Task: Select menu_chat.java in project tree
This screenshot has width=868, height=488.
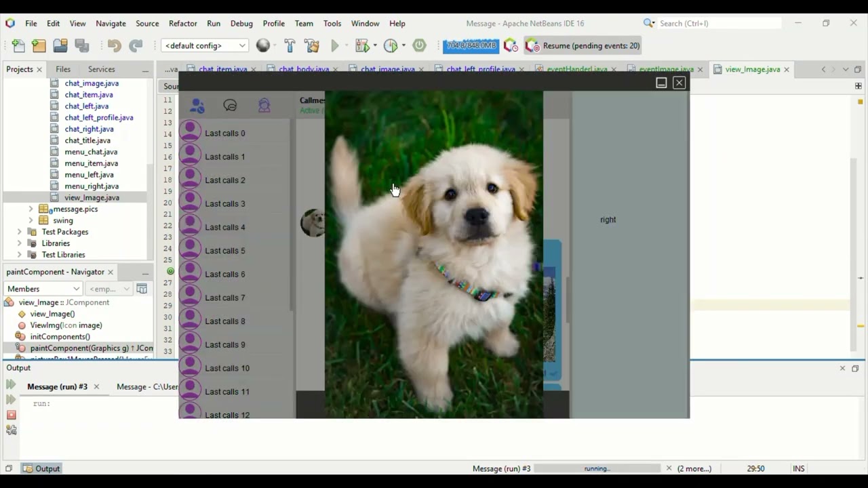Action: pyautogui.click(x=91, y=152)
